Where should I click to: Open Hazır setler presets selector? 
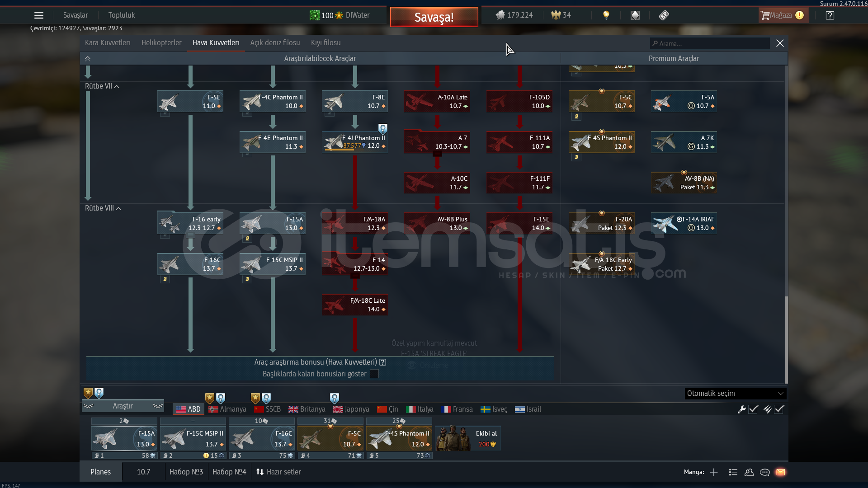pyautogui.click(x=278, y=472)
